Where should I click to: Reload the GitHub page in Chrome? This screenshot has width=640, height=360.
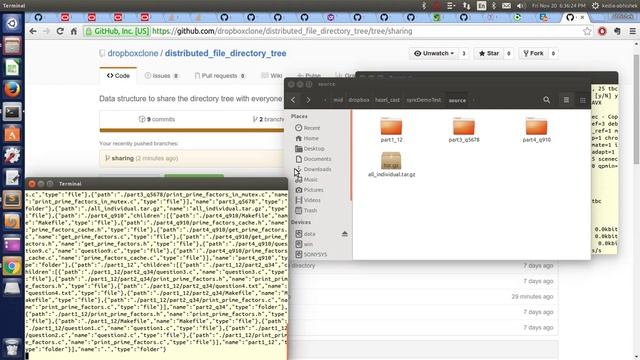tap(60, 31)
